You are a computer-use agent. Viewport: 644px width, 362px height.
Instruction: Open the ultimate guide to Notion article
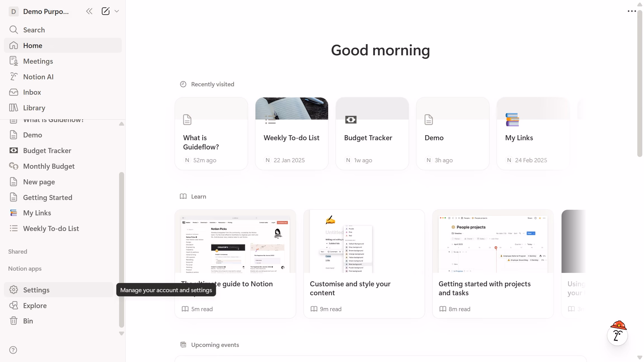click(235, 264)
